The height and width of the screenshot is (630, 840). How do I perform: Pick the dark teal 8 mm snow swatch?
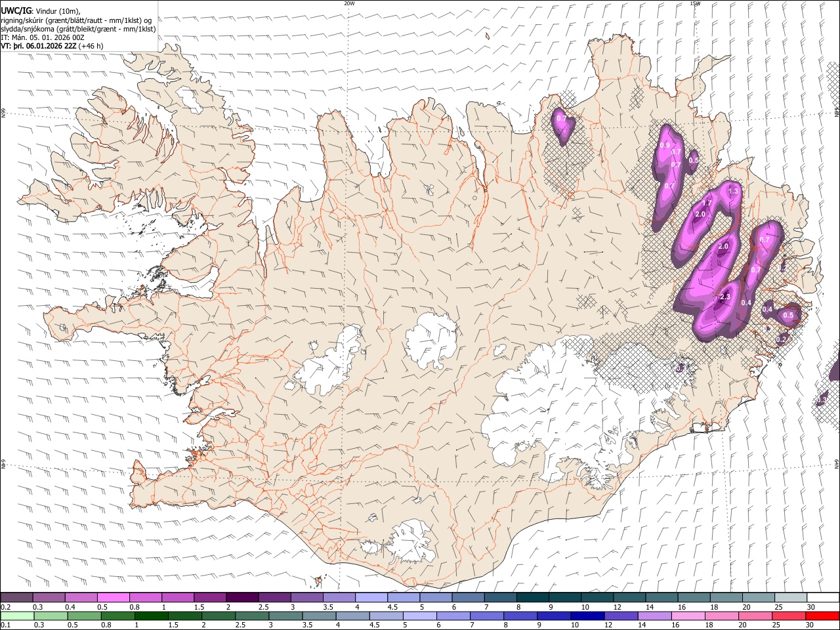pos(533,597)
